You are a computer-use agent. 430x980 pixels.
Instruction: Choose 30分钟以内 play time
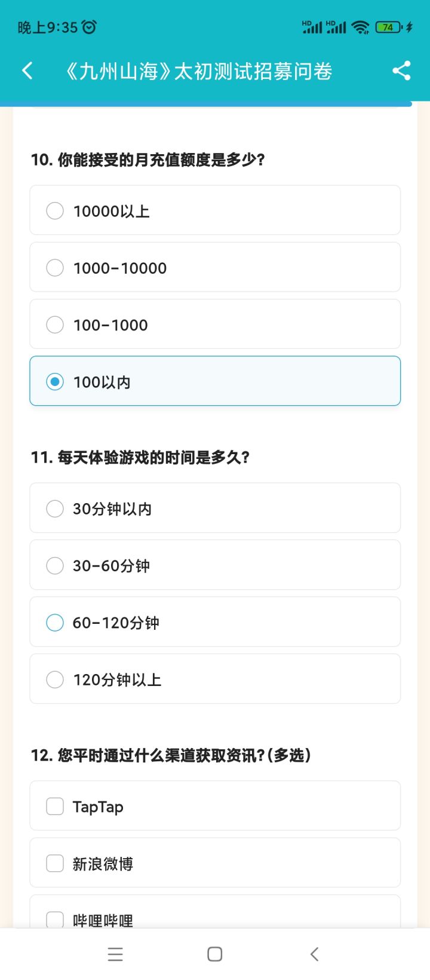tap(55, 509)
